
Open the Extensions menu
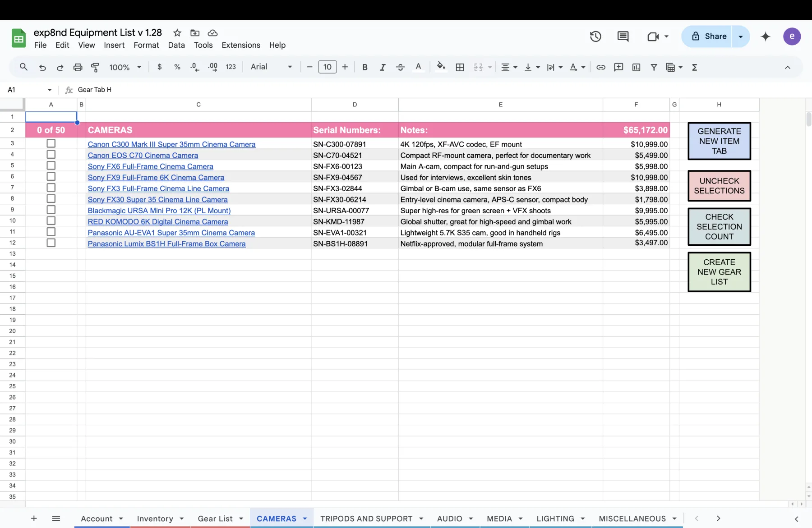tap(241, 45)
